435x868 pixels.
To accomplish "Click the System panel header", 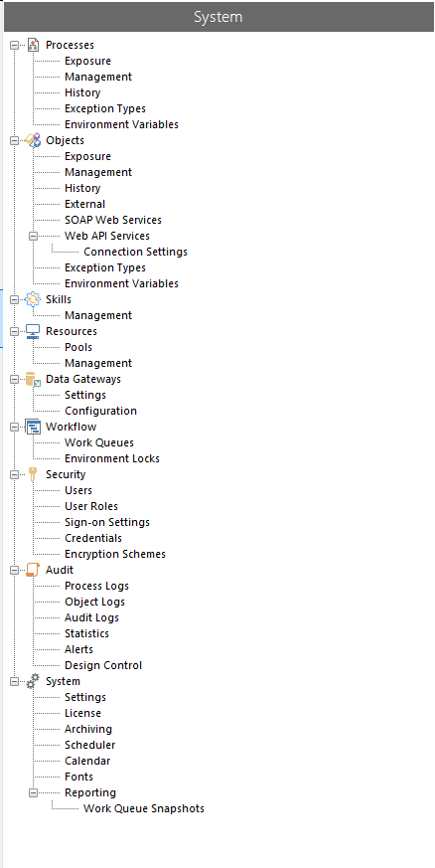I will 218,17.
